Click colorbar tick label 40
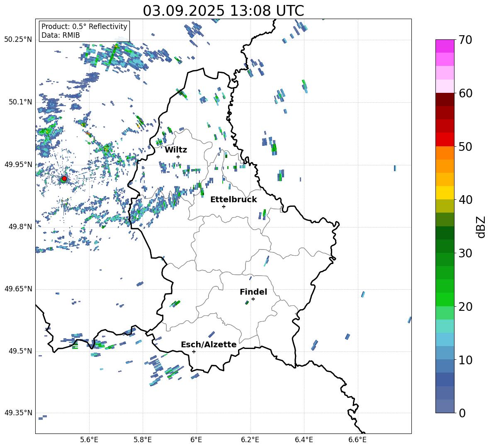This screenshot has height=448, width=491. (x=465, y=200)
